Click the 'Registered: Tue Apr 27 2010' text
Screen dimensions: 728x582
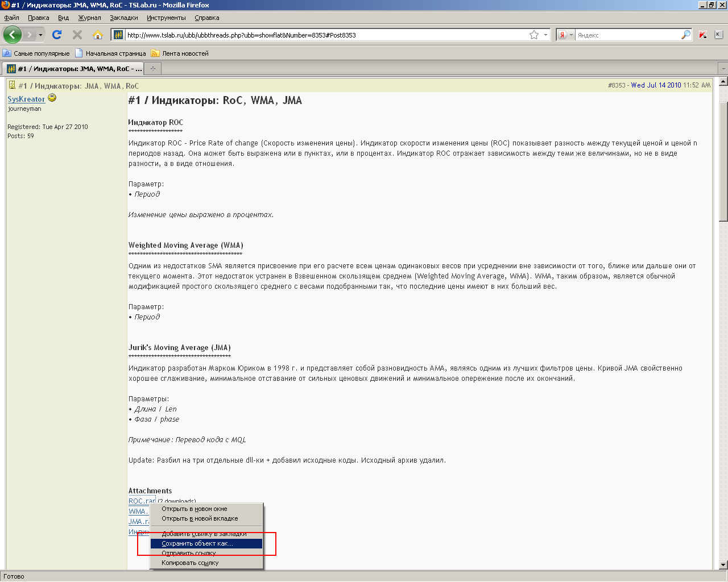(48, 127)
